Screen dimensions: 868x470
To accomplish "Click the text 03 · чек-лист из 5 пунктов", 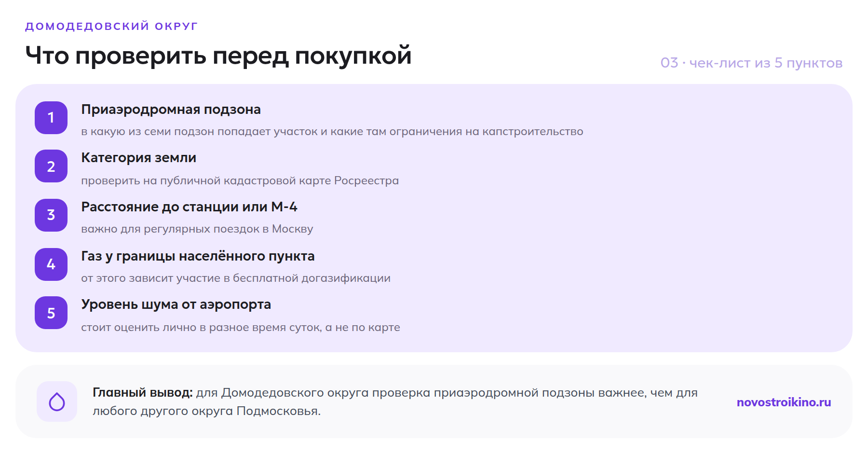I will coord(751,63).
